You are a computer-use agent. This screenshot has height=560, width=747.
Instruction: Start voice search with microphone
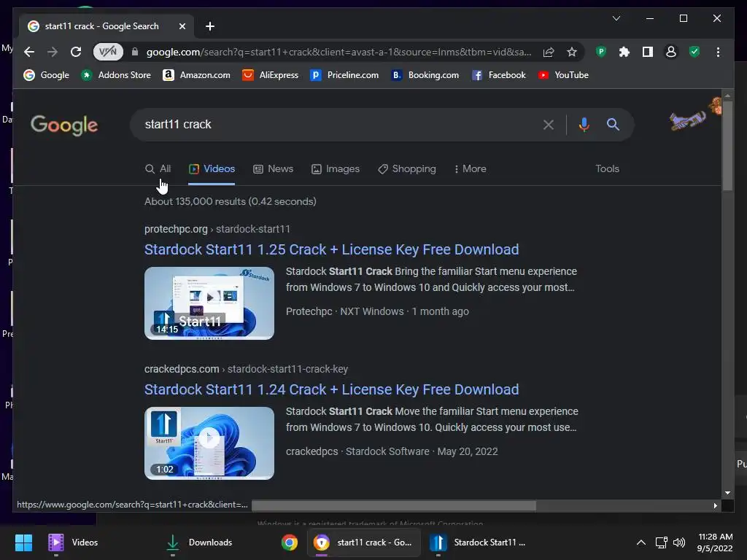(584, 125)
